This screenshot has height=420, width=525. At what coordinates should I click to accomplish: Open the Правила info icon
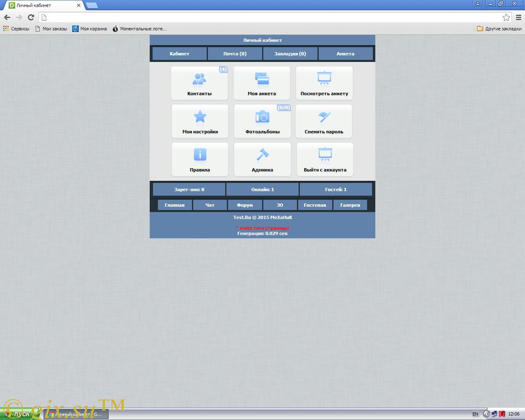pyautogui.click(x=200, y=155)
